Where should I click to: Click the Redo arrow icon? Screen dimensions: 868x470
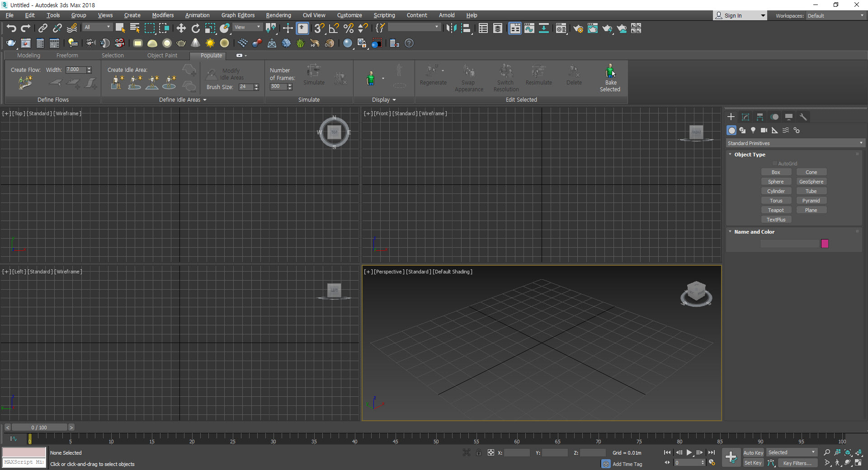pyautogui.click(x=26, y=28)
